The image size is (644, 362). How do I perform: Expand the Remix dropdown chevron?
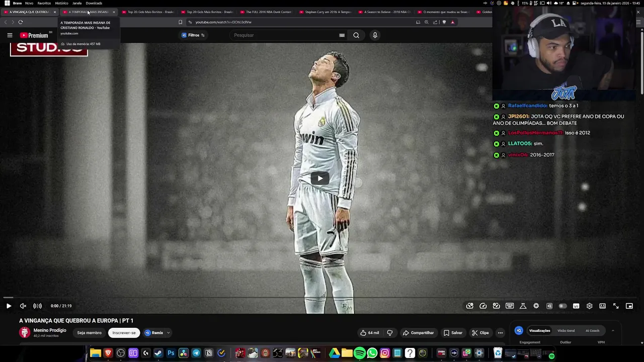point(169,333)
